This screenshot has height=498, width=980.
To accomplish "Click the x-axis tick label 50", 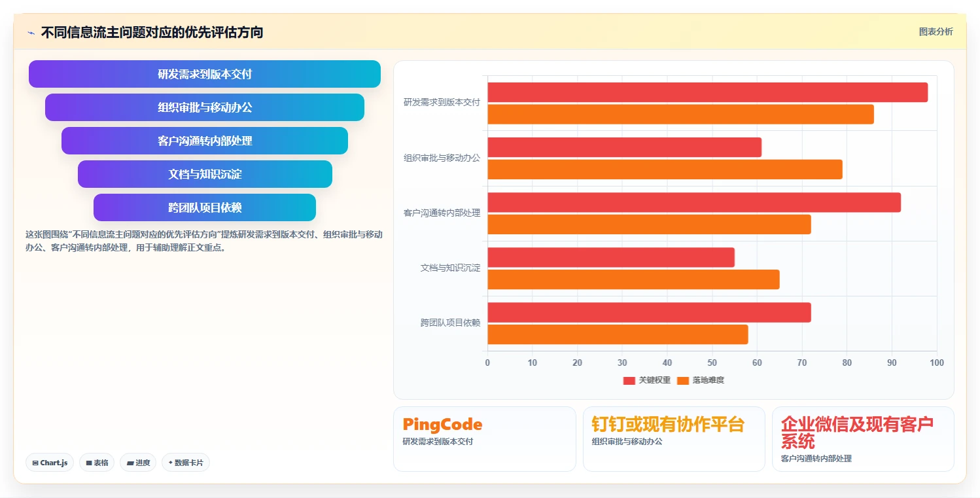I will (x=712, y=363).
